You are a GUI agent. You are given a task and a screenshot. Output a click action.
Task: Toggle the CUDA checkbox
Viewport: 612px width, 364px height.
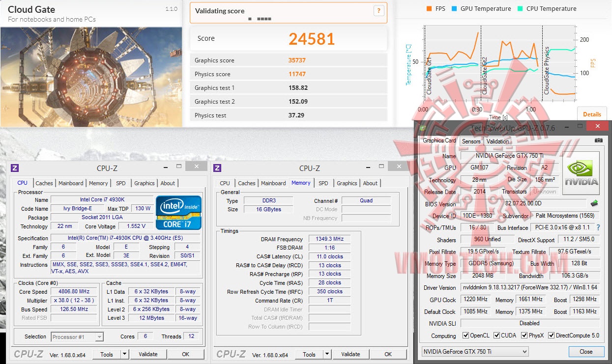pyautogui.click(x=497, y=336)
